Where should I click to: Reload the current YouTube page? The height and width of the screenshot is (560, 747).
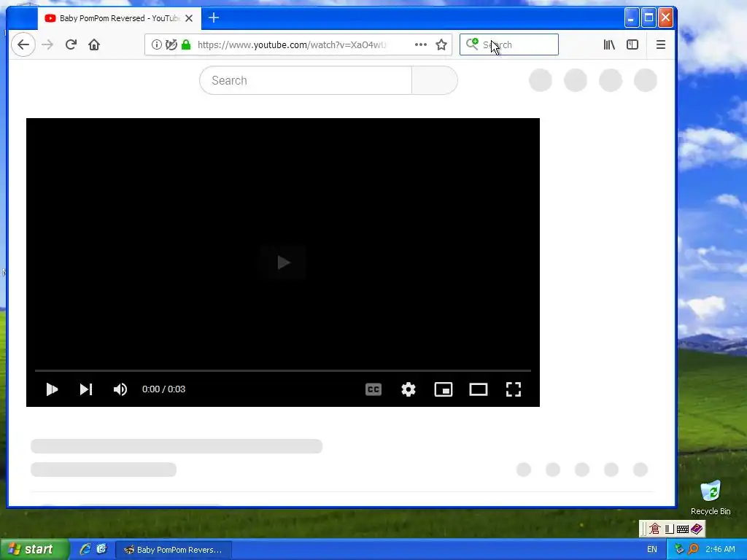coord(71,44)
